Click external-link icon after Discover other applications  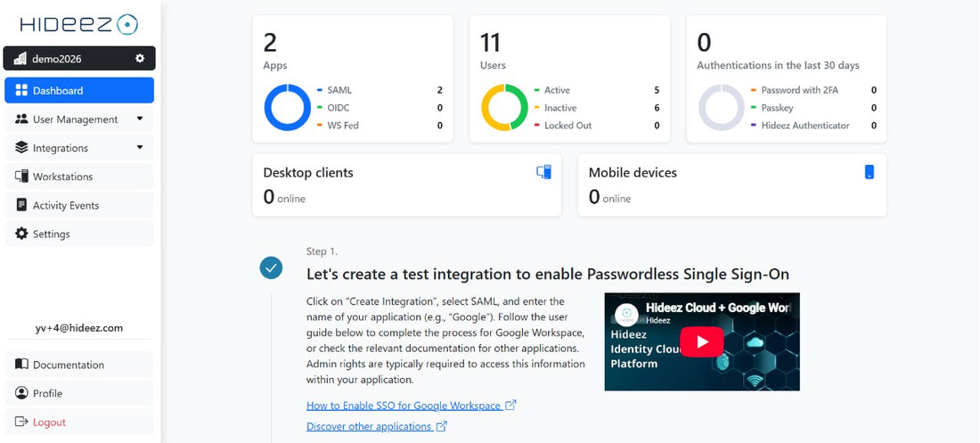441,426
